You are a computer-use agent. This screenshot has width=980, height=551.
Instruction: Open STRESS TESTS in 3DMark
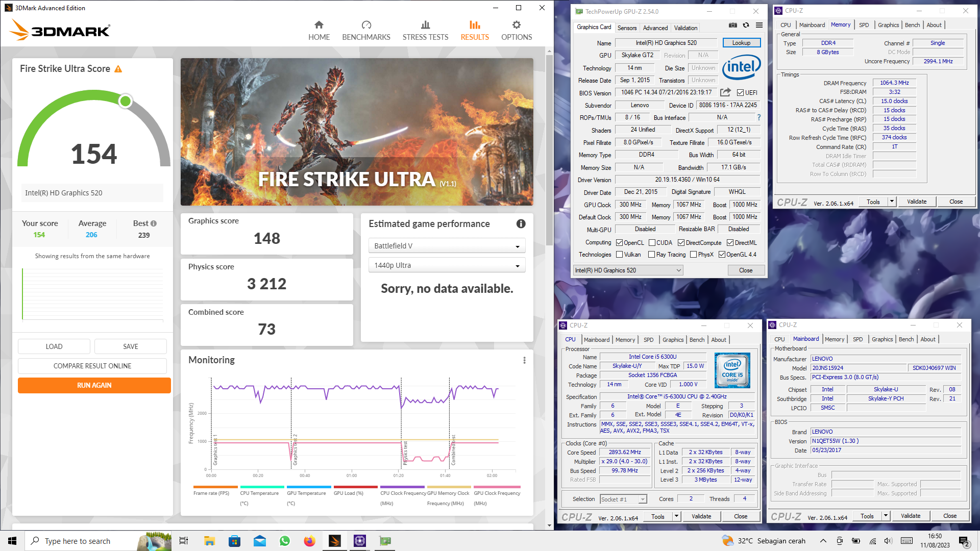425,31
